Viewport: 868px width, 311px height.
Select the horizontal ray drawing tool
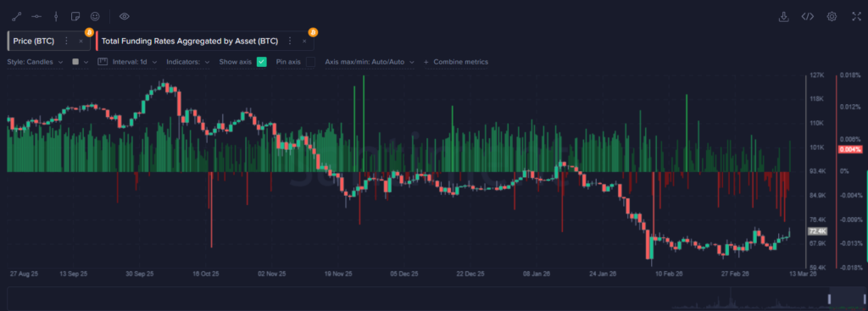point(36,17)
